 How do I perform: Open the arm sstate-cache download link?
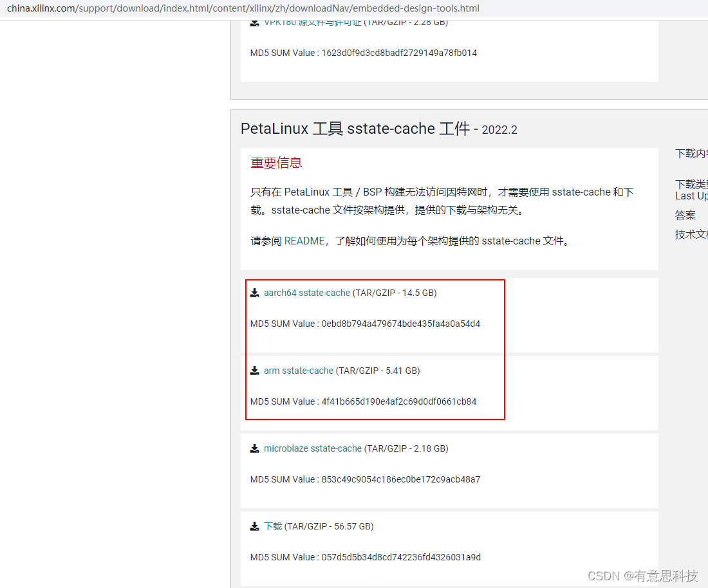297,371
